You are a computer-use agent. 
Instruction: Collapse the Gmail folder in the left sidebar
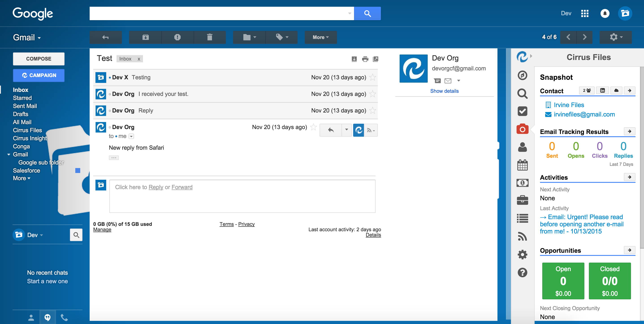(x=9, y=155)
